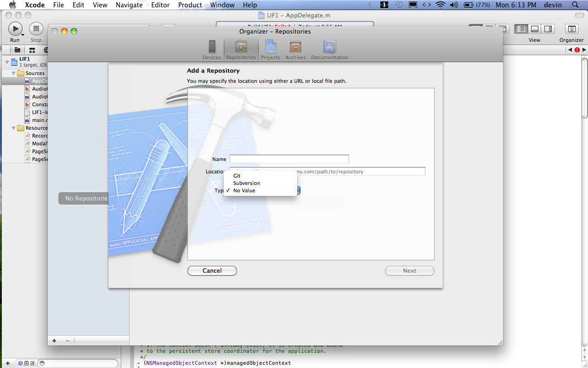The height and width of the screenshot is (368, 588).
Task: Select the Modal xib file
Action: click(36, 144)
